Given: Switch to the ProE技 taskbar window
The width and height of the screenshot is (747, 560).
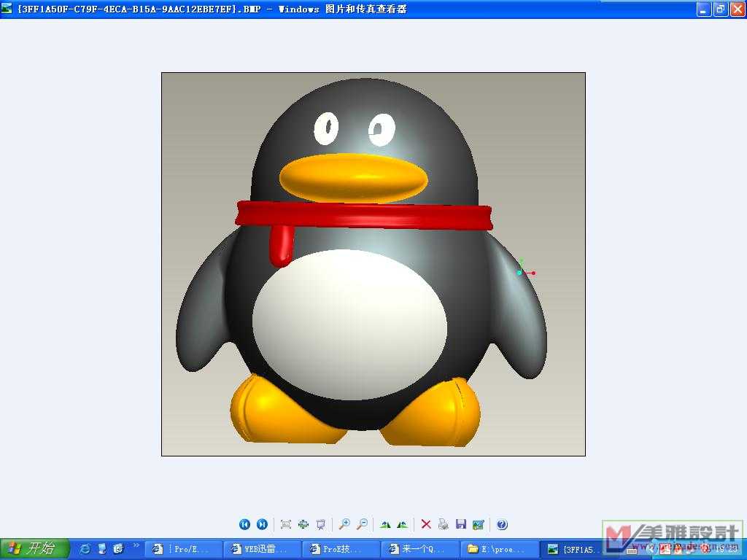Looking at the screenshot, I should (341, 549).
